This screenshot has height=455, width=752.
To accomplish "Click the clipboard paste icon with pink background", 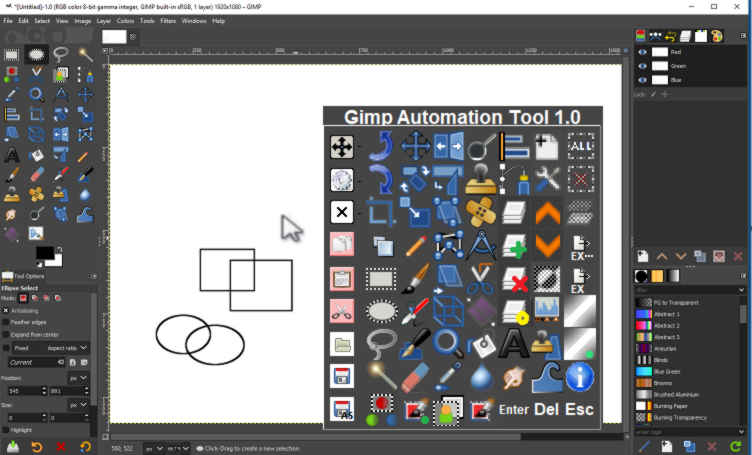I will coord(342,278).
